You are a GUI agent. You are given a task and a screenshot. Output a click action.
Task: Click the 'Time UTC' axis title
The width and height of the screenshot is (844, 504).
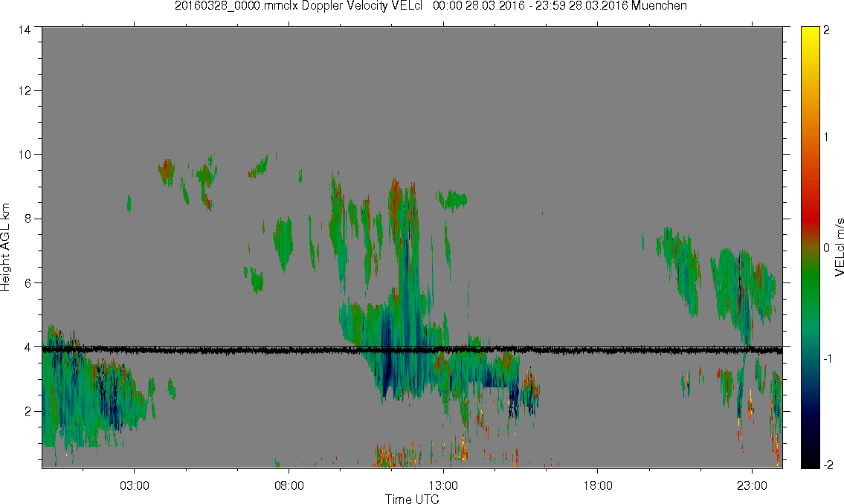pyautogui.click(x=412, y=499)
